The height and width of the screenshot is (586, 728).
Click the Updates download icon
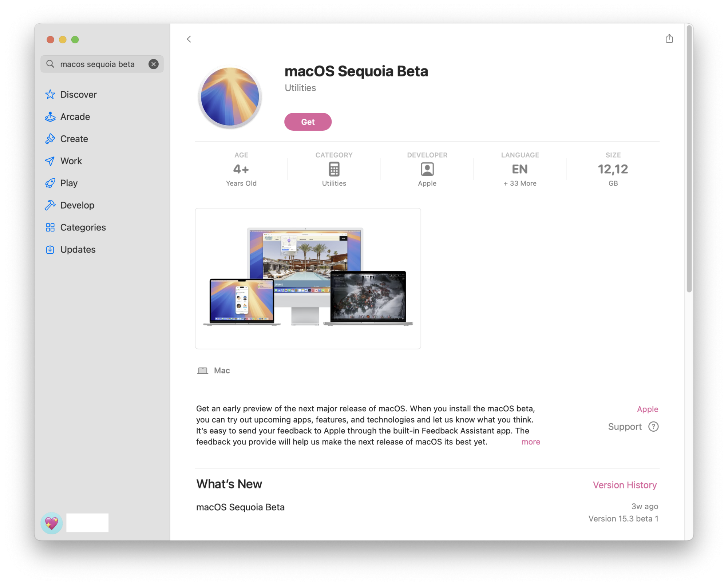[50, 250]
